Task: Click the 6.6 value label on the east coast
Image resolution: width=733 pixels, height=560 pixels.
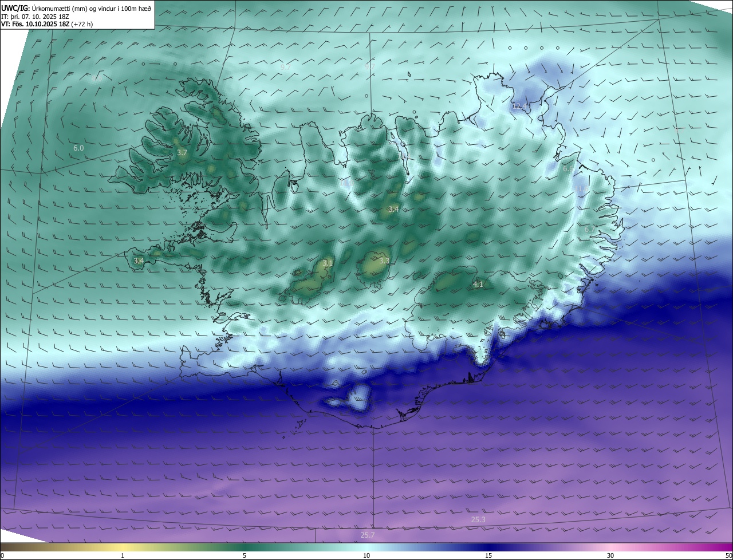Action: pyautogui.click(x=568, y=169)
